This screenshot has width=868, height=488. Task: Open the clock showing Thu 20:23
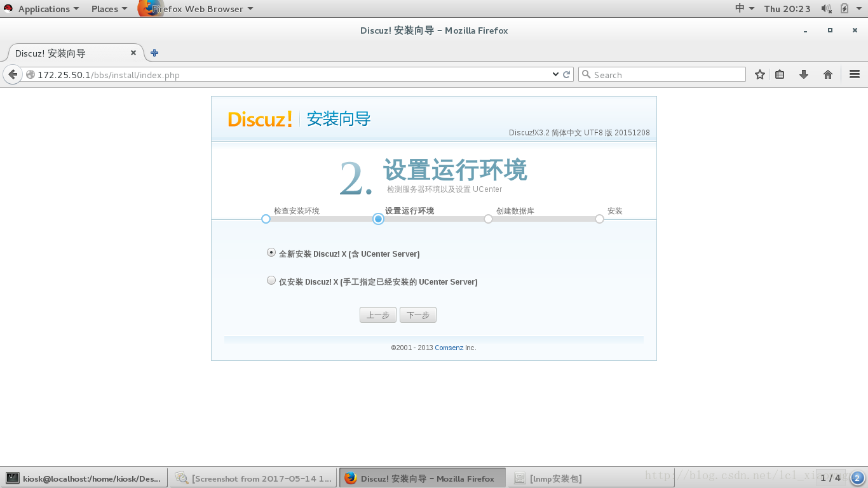(x=787, y=8)
